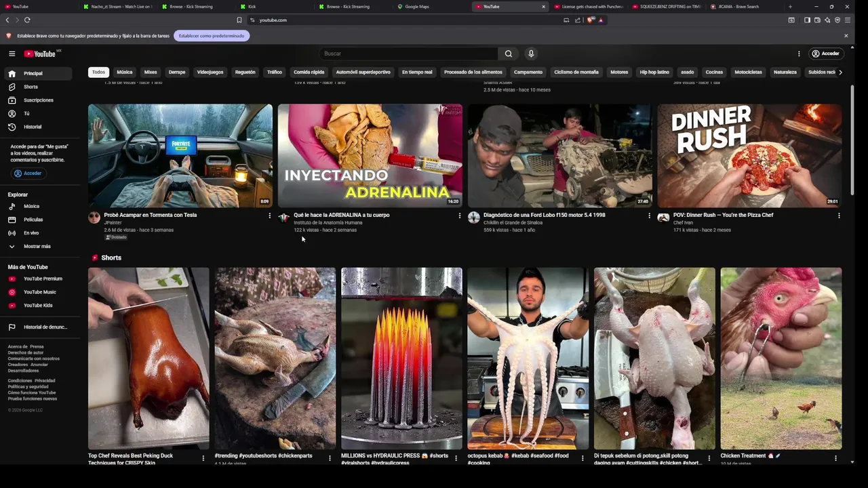The width and height of the screenshot is (868, 488).
Task: Select the Motocicletas filter chip
Action: [x=749, y=72]
